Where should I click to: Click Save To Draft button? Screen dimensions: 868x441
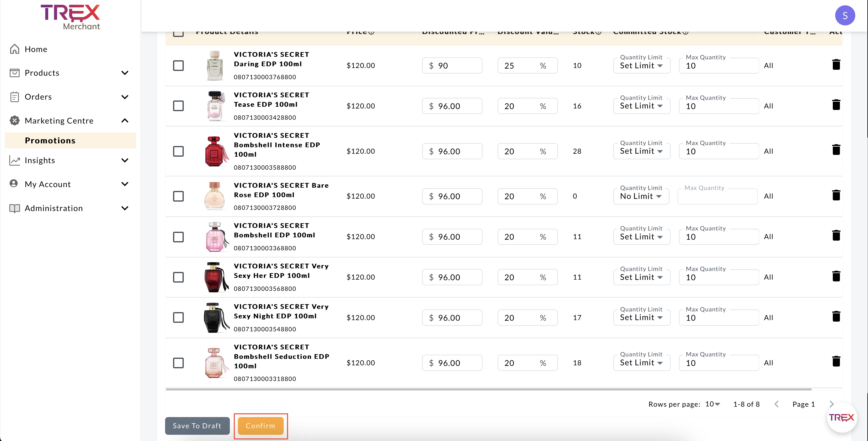[197, 426]
